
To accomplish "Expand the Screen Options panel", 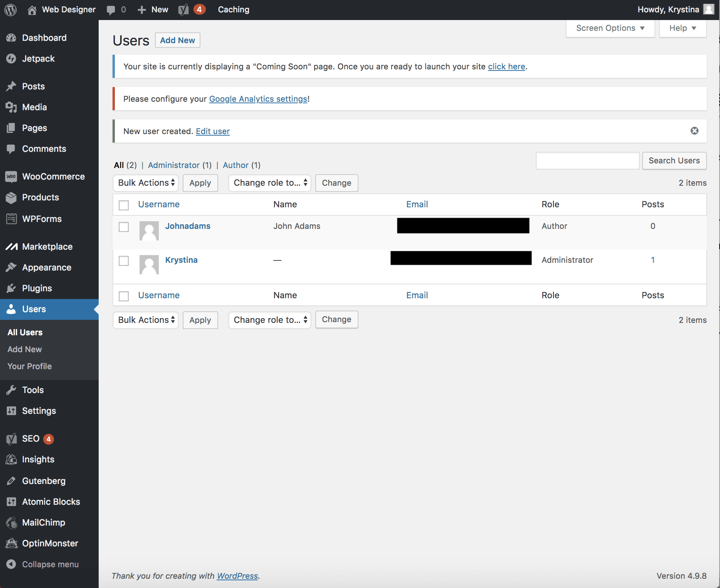I will pos(610,29).
